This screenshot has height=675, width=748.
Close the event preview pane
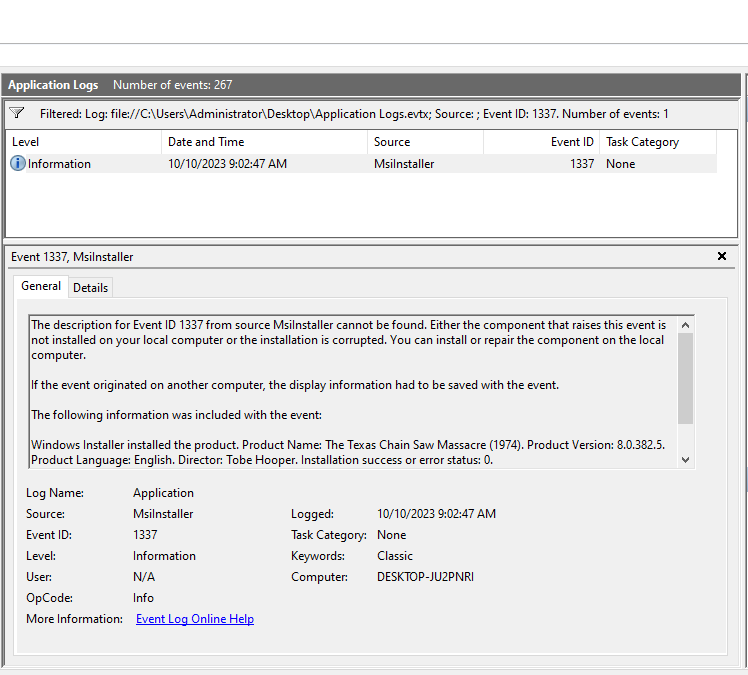click(722, 256)
